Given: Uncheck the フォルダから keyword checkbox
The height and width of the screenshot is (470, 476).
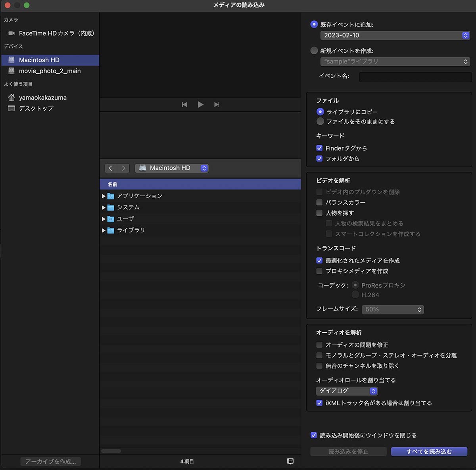Looking at the screenshot, I should click(x=319, y=159).
